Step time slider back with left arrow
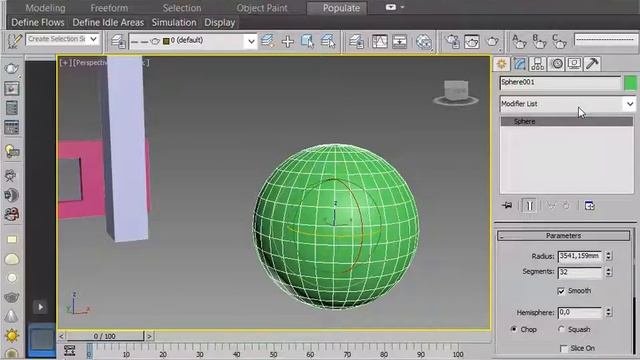This screenshot has height=360, width=640. (61, 336)
